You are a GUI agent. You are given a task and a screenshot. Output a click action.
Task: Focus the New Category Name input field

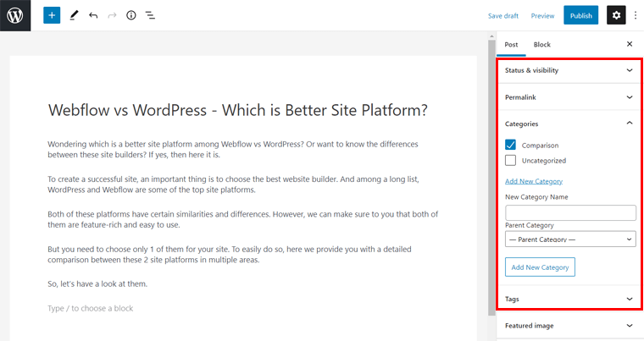point(570,212)
